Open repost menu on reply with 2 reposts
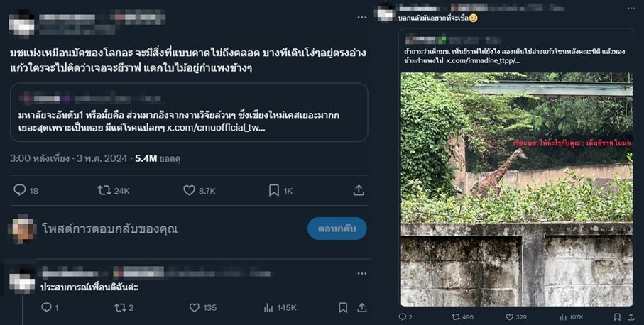The height and width of the screenshot is (325, 644). pos(119,307)
